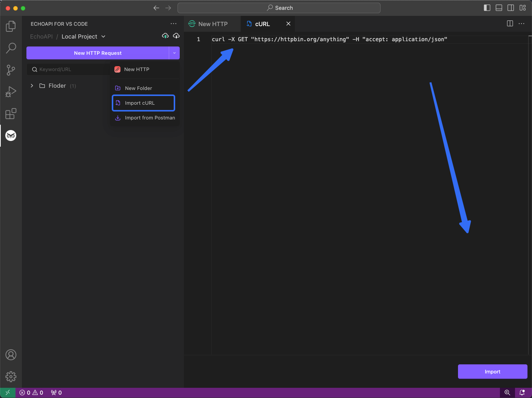Toggle the primary side bar layout icon
Viewport: 532px width, 398px height.
point(487,8)
